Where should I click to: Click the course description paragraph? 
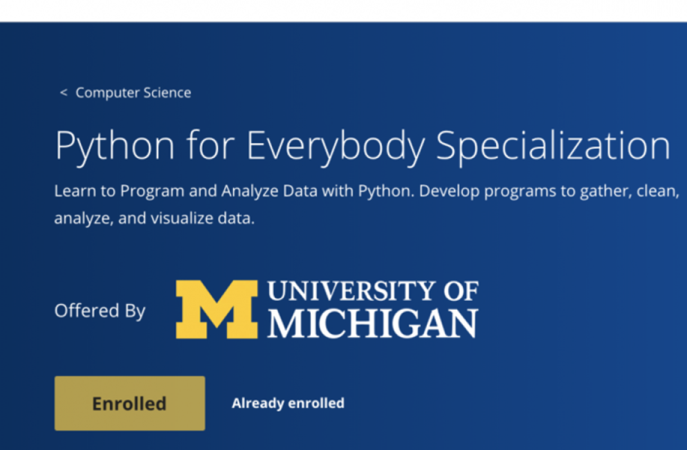coord(366,203)
